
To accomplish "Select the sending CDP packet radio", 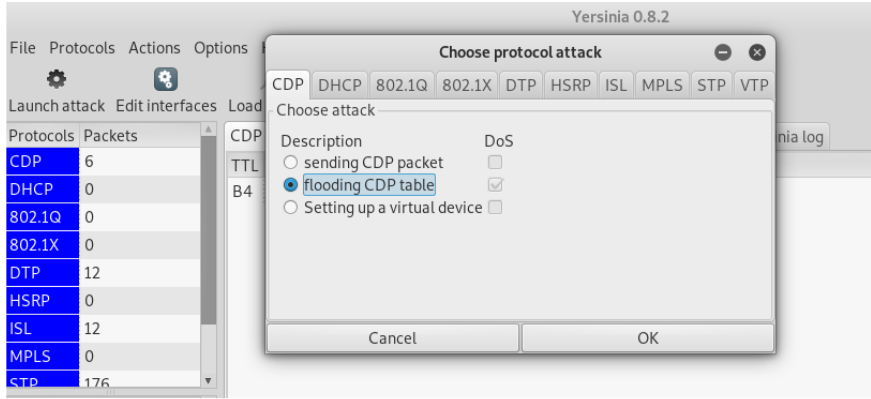I will click(x=291, y=163).
